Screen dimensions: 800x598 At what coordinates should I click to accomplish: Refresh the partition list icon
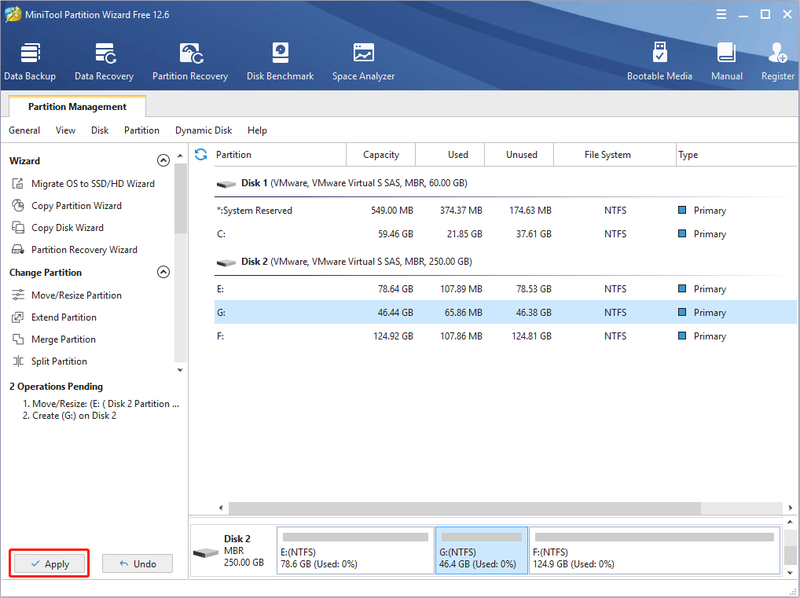pyautogui.click(x=201, y=155)
